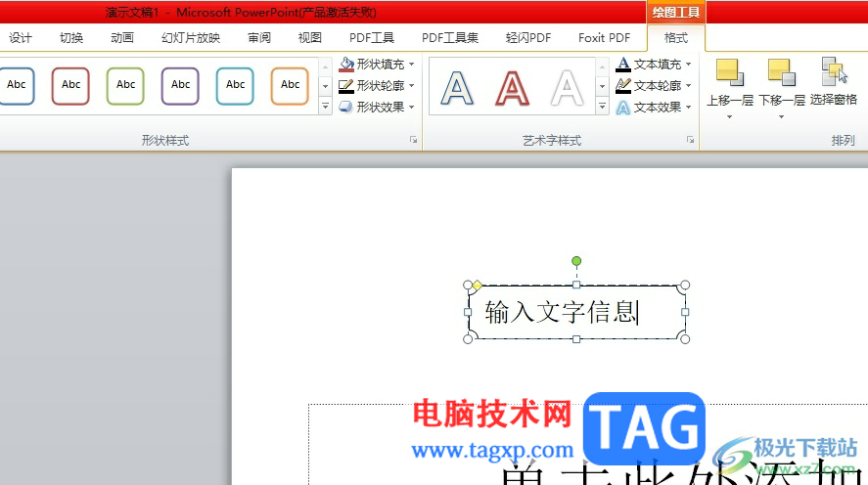Apply the aqua outlined Abc shape style
Viewport: 868px width, 485px height.
(x=235, y=86)
